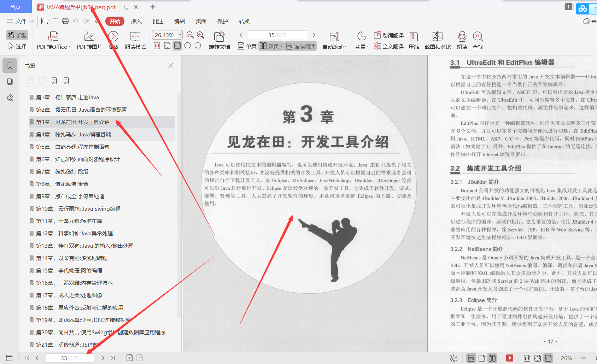597x364 pixels.
Task: Add a new tab with plus button
Action: coord(153,7)
